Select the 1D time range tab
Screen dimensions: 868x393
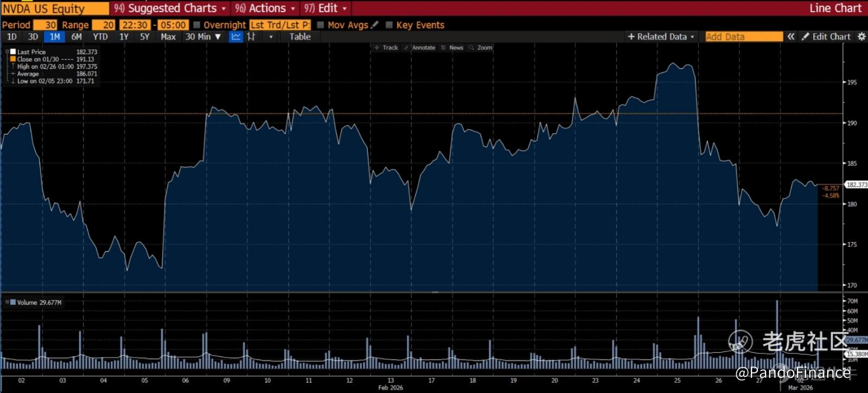tap(11, 37)
